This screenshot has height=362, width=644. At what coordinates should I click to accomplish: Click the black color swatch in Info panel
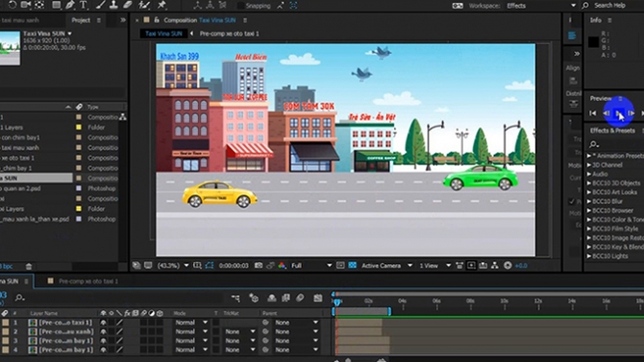[x=593, y=42]
